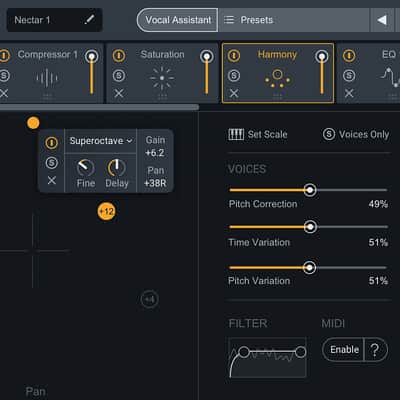Click the high-pass filter node
This screenshot has height=400, width=400.
(244, 352)
